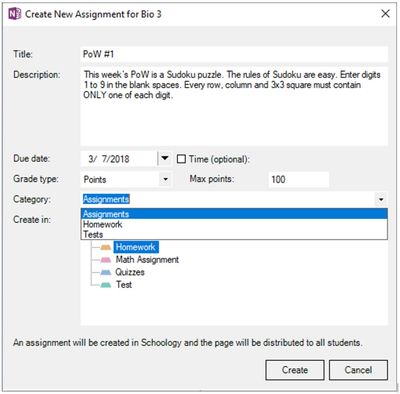400x394 pixels.
Task: Click the Create button
Action: (x=295, y=370)
